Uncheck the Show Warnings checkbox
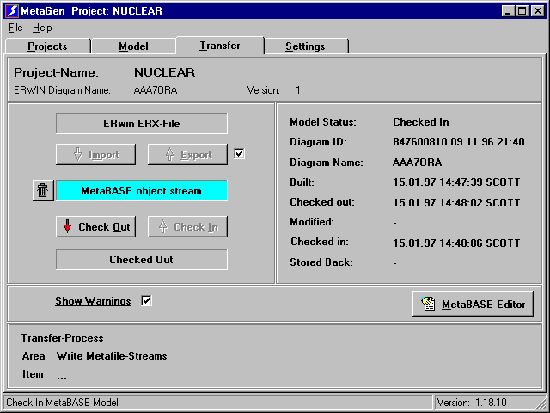Screen dimensions: 550x413 pos(147,301)
